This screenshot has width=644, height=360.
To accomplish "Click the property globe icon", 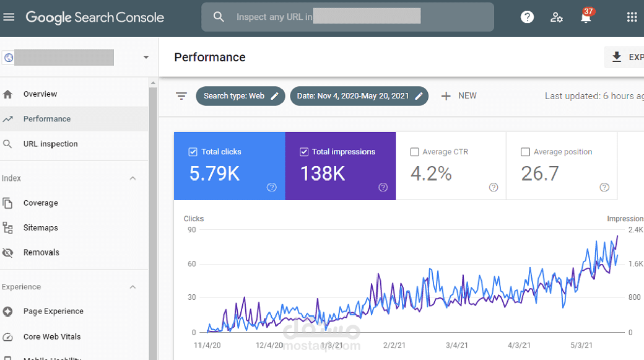I will click(9, 58).
